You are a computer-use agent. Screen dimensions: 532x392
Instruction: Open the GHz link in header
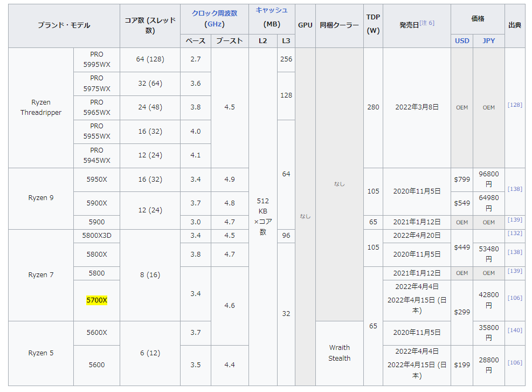216,24
